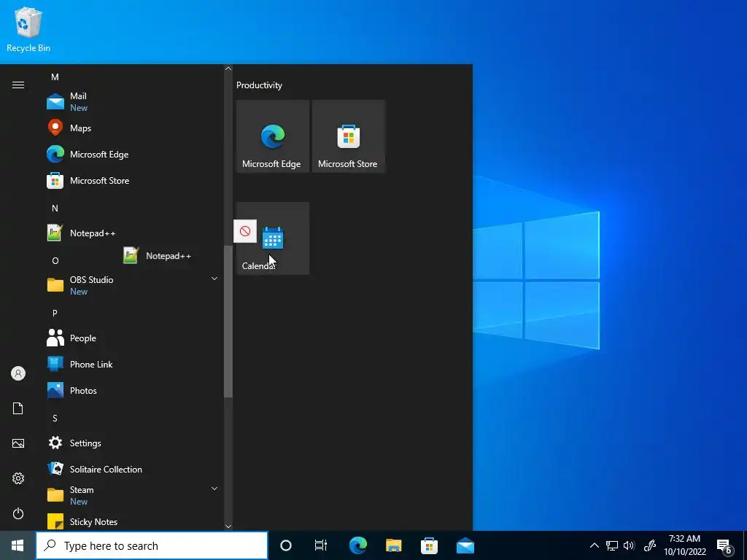This screenshot has width=747, height=560.
Task: Launch Notepad++ from the N section
Action: pos(133,233)
